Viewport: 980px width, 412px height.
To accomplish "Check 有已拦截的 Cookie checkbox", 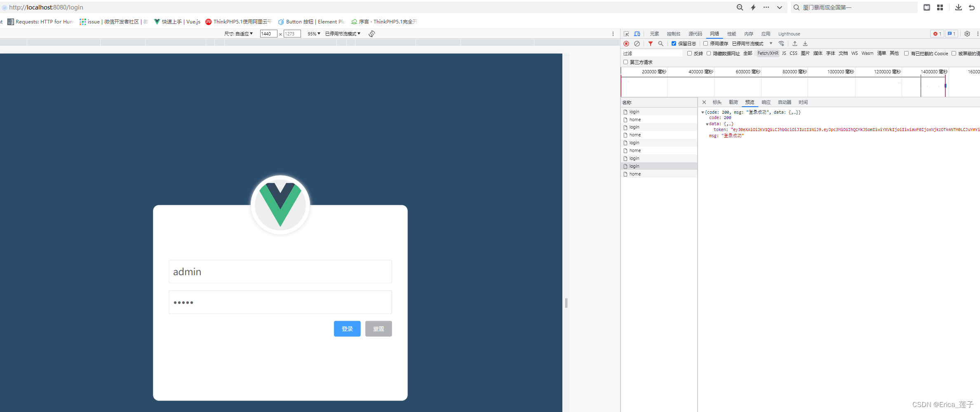I will coord(906,54).
